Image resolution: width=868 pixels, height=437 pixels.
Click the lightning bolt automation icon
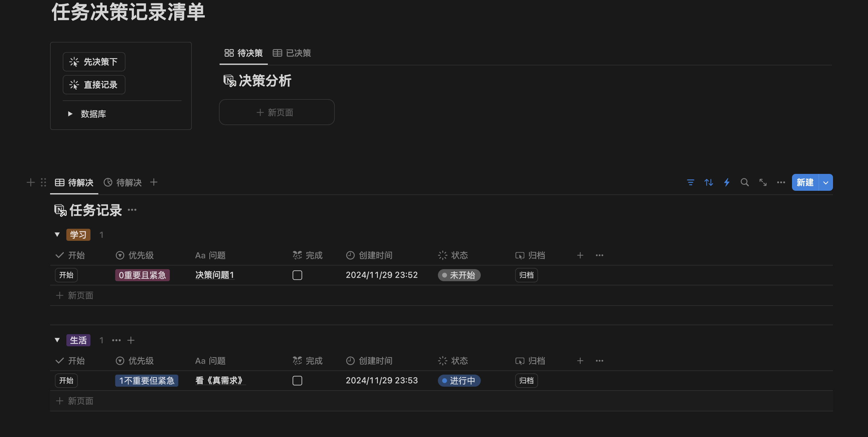(727, 182)
